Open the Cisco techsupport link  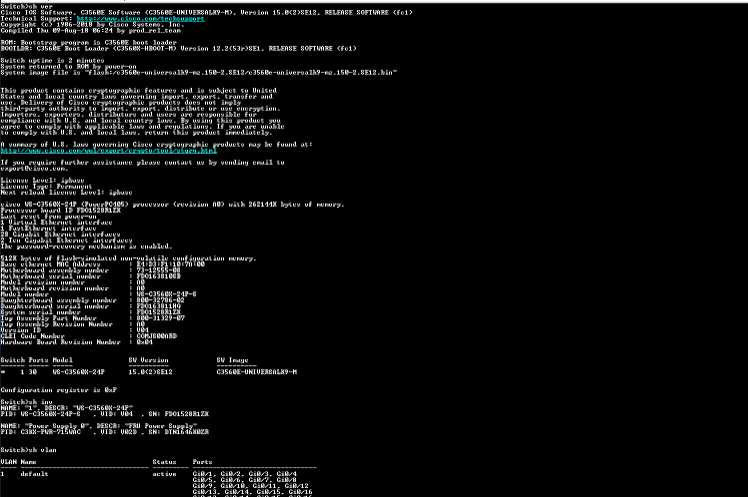tap(140, 19)
